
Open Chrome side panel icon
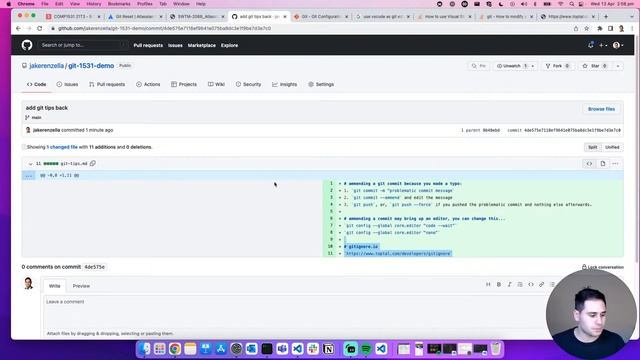[611, 29]
